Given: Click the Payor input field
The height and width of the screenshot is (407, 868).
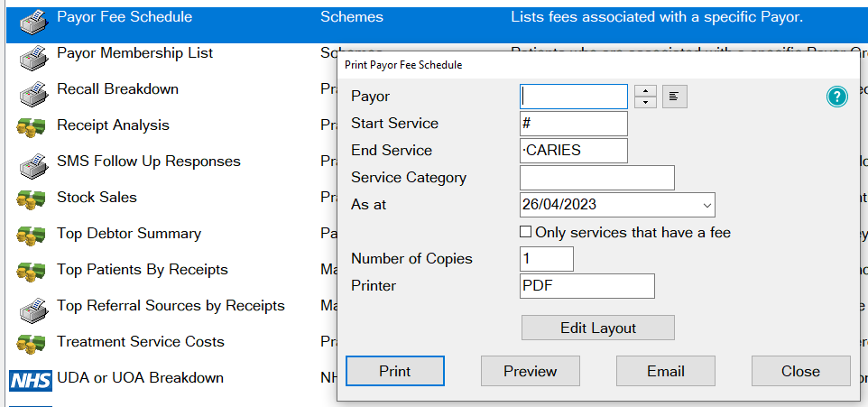Looking at the screenshot, I should pos(574,97).
